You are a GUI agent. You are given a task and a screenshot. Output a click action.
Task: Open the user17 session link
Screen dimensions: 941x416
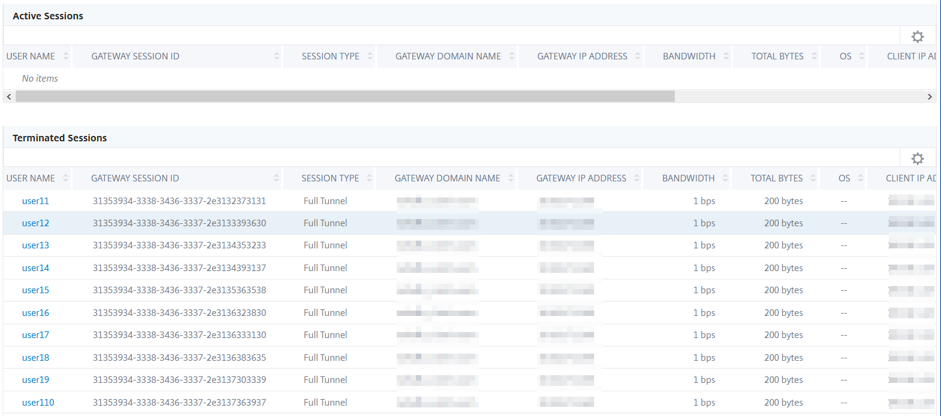35,335
